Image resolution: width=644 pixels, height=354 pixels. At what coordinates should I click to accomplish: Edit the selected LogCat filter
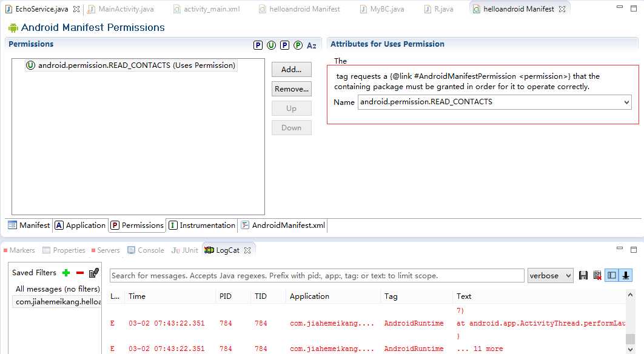click(x=94, y=272)
